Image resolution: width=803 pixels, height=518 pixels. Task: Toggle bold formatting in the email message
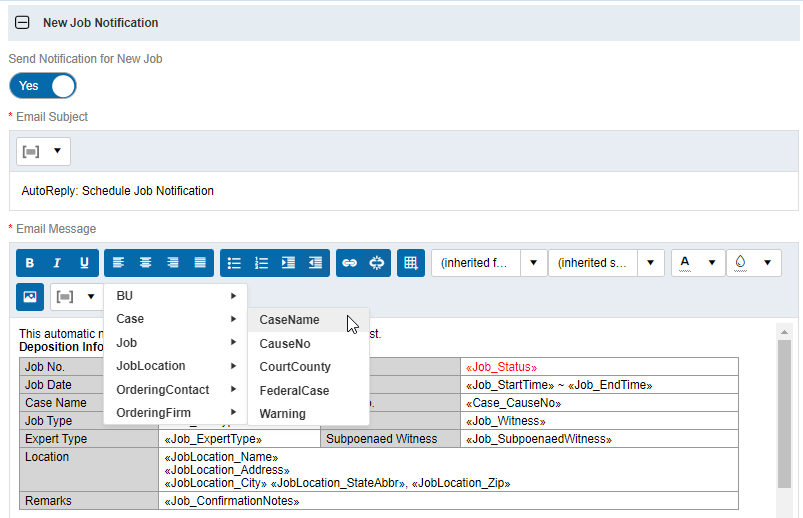[30, 263]
